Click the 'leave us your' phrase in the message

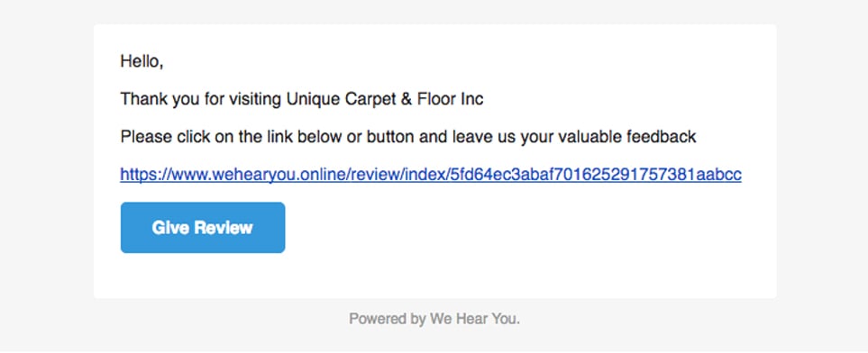[x=503, y=137]
